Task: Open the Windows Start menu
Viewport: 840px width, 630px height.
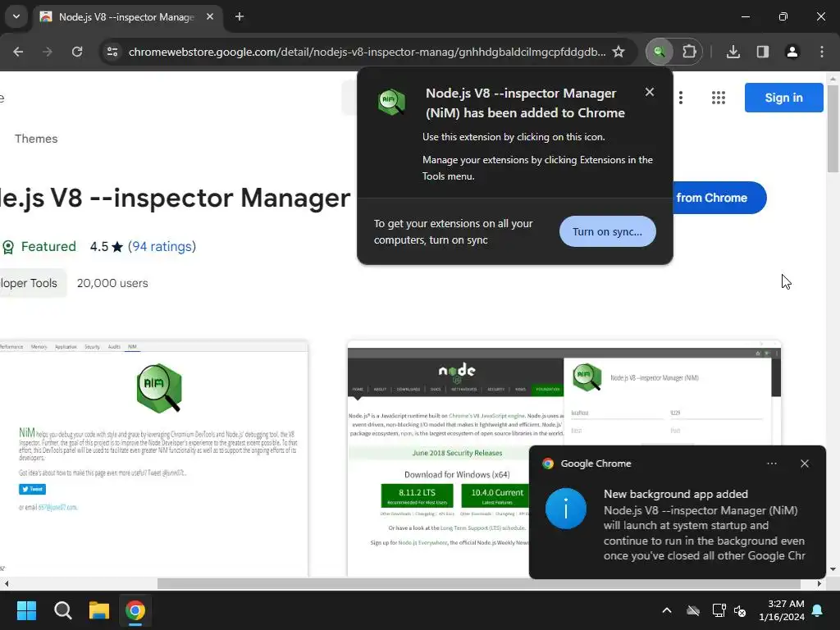Action: click(26, 610)
